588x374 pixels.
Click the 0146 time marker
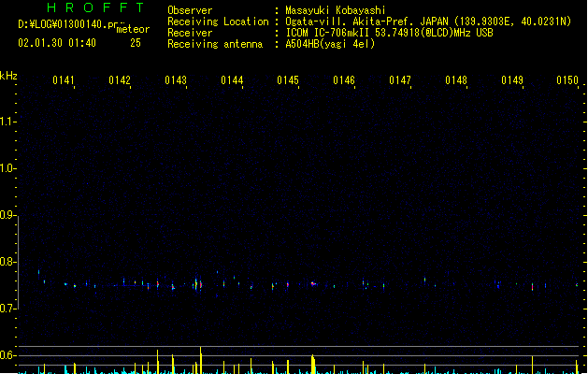344,80
